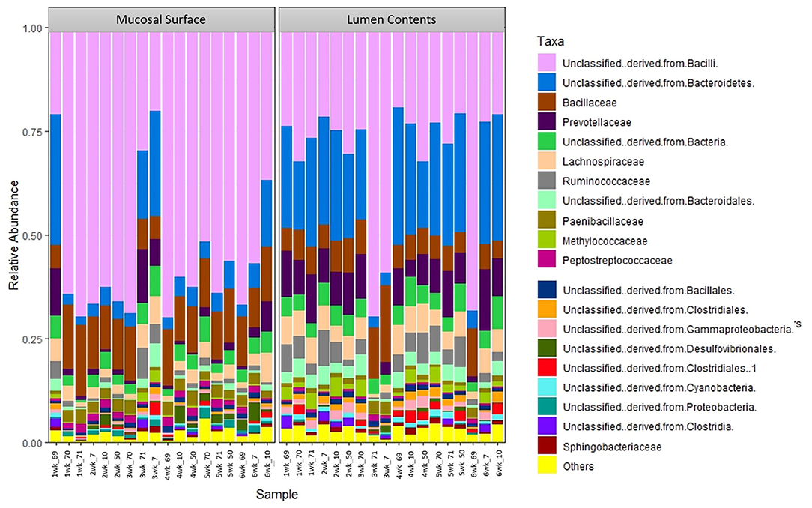812x508 pixels.
Task: Click the 1.00 y-axis tick label
Action: [32, 28]
